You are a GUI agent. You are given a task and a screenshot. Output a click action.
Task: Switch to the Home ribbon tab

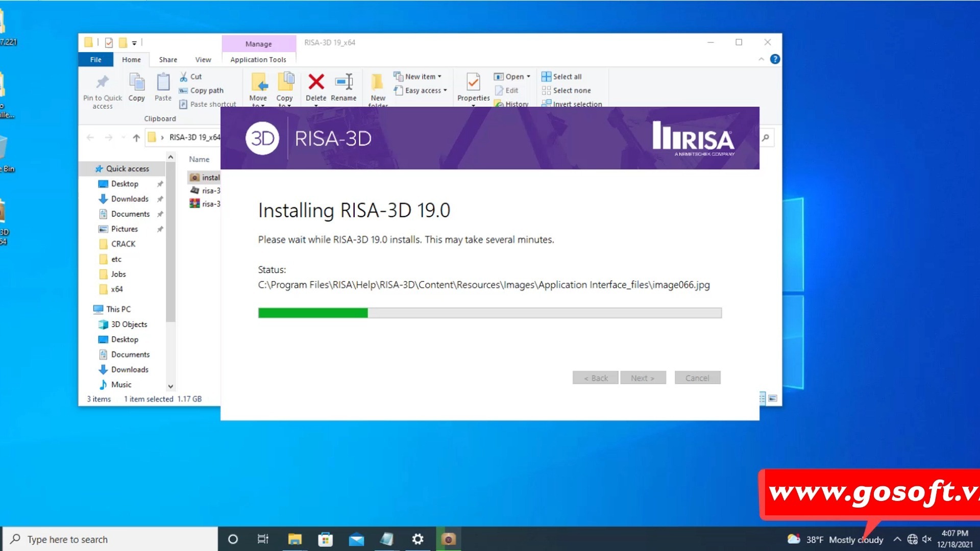[x=131, y=59]
